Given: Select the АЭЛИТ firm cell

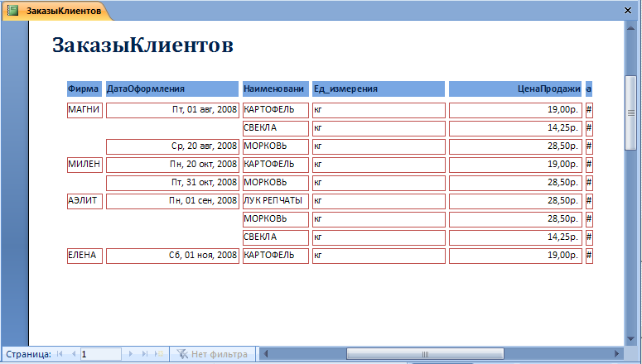Looking at the screenshot, I should [84, 201].
